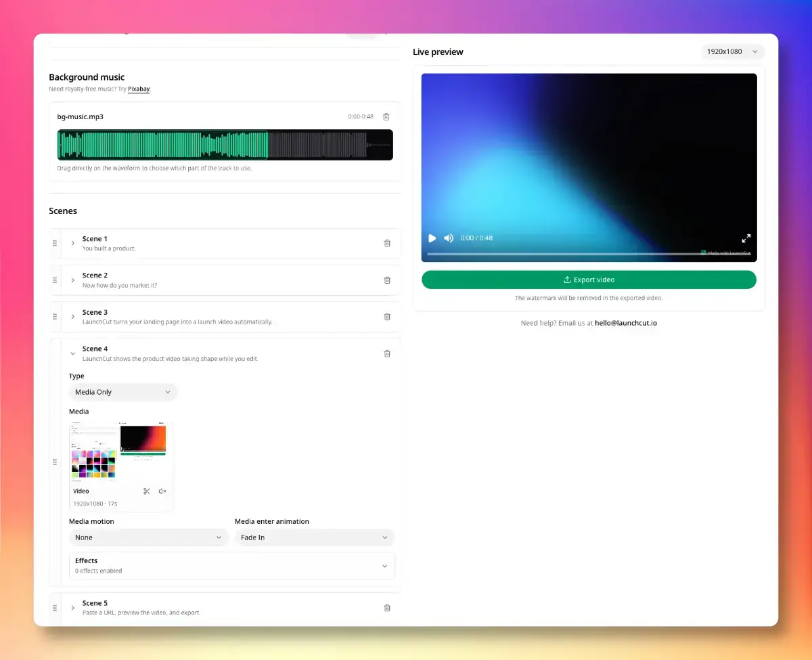
Task: Click the 'bg-music.mp3' filename
Action: point(81,116)
